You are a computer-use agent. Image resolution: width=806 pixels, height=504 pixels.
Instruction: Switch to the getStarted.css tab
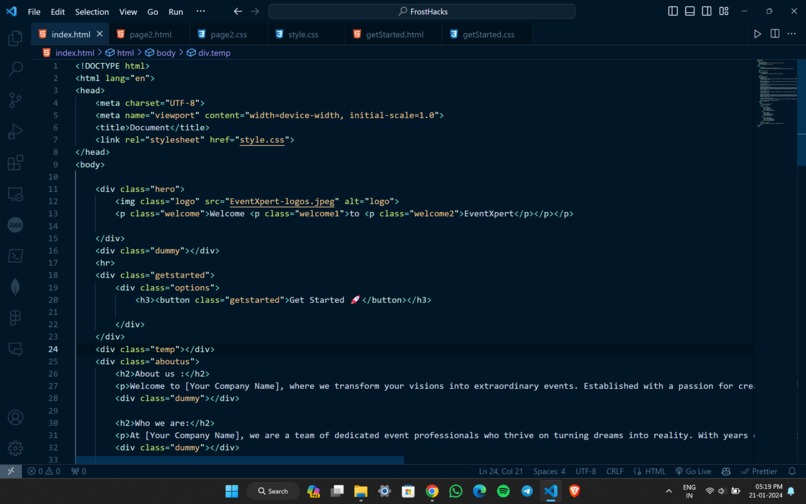click(x=488, y=34)
